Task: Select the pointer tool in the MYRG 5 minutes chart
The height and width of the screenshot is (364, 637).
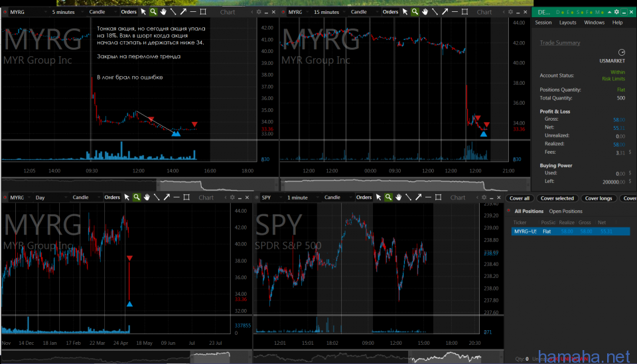Action: pos(143,12)
